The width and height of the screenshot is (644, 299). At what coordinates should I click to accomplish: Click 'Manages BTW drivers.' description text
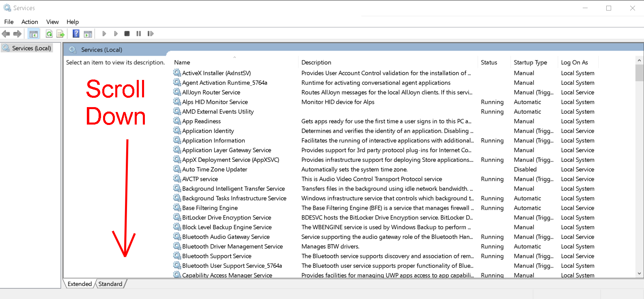pos(330,246)
